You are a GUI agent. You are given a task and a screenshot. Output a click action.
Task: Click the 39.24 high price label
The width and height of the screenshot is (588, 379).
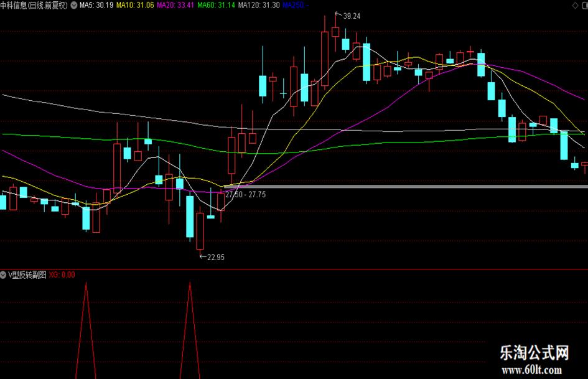[352, 16]
